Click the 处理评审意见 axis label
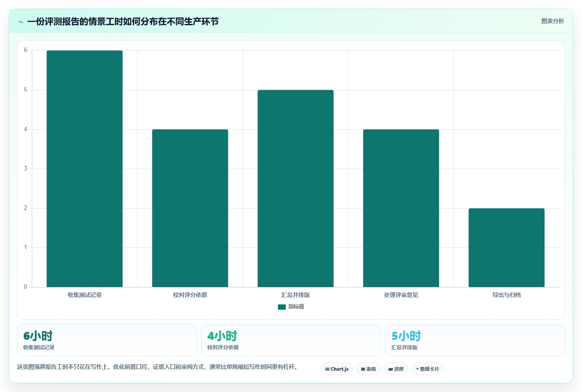 401,295
